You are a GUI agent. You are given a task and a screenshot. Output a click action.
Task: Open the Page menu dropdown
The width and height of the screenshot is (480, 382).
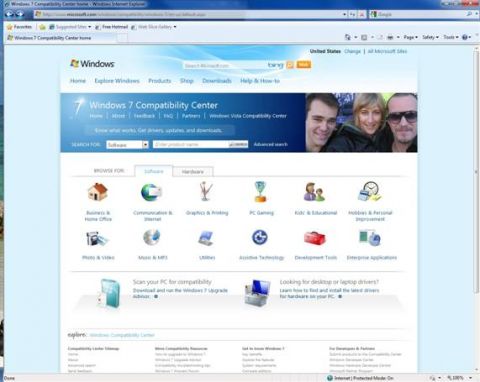coord(410,37)
